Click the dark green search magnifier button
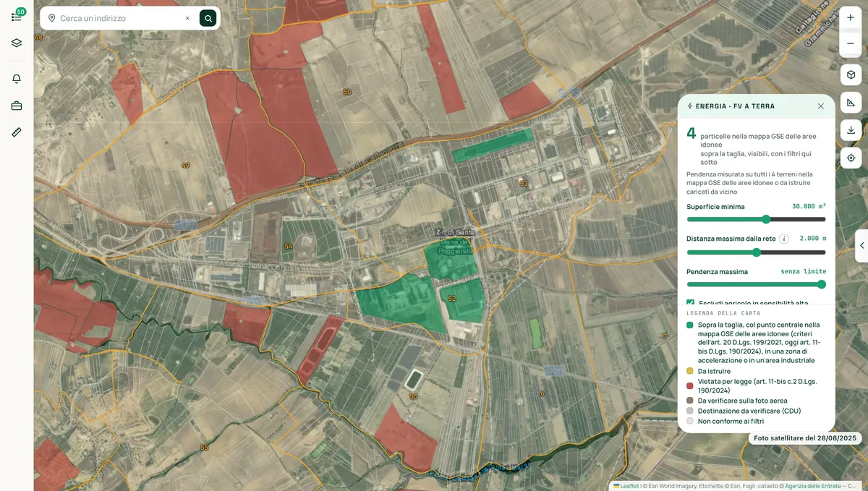This screenshot has width=868, height=491. click(x=208, y=18)
